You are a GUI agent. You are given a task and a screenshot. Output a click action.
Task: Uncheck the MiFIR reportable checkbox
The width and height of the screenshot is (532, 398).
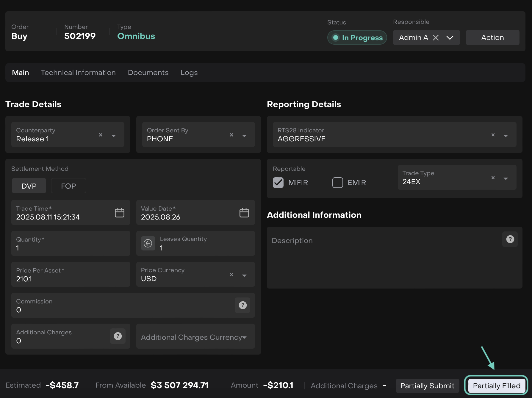coord(278,182)
